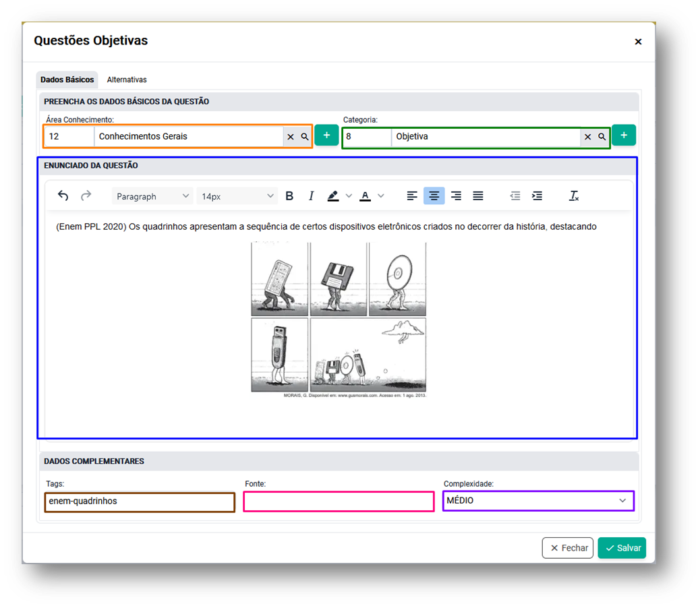Close the Questões Objetivas dialog

tap(639, 42)
